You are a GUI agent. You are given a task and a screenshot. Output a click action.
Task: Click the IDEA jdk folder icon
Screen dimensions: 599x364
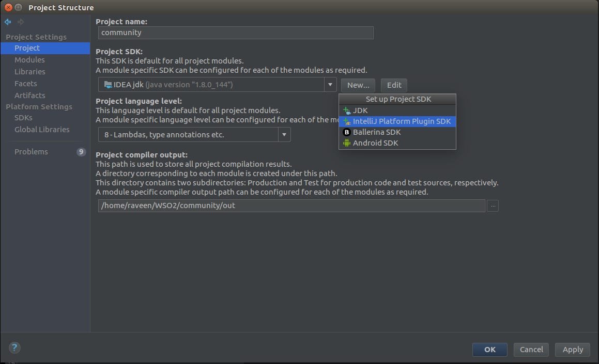pyautogui.click(x=108, y=85)
